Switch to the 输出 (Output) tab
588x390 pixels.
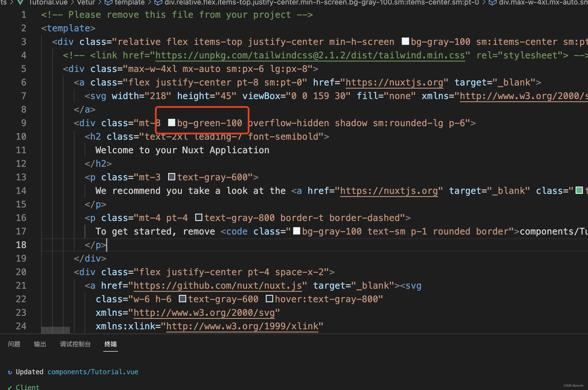(40, 344)
